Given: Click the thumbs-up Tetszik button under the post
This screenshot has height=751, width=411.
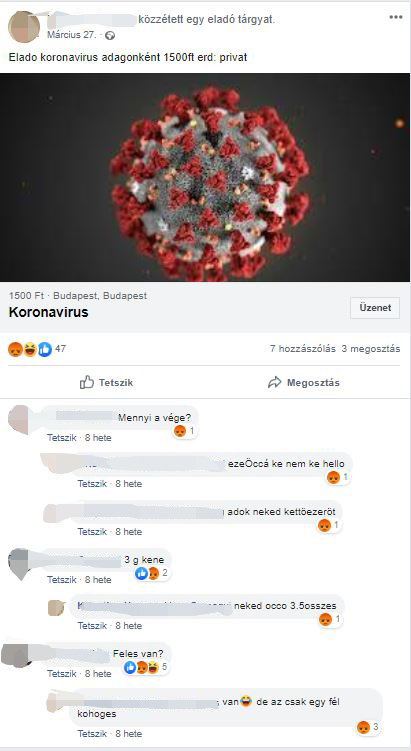Looking at the screenshot, I should pyautogui.click(x=106, y=383).
